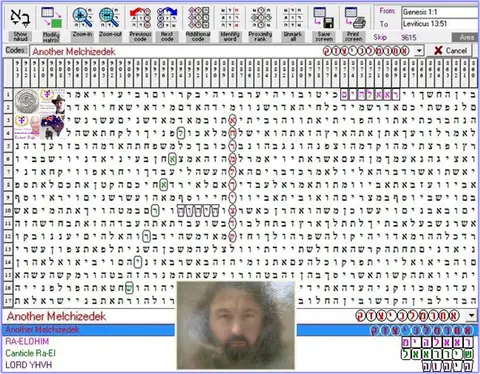Click the Area button
The image size is (480, 374).
tap(466, 37)
